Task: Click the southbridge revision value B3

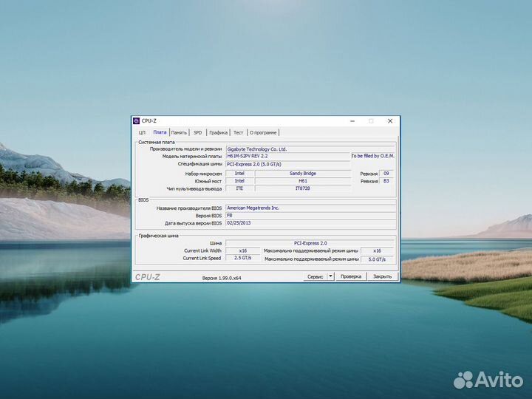Action: [386, 181]
